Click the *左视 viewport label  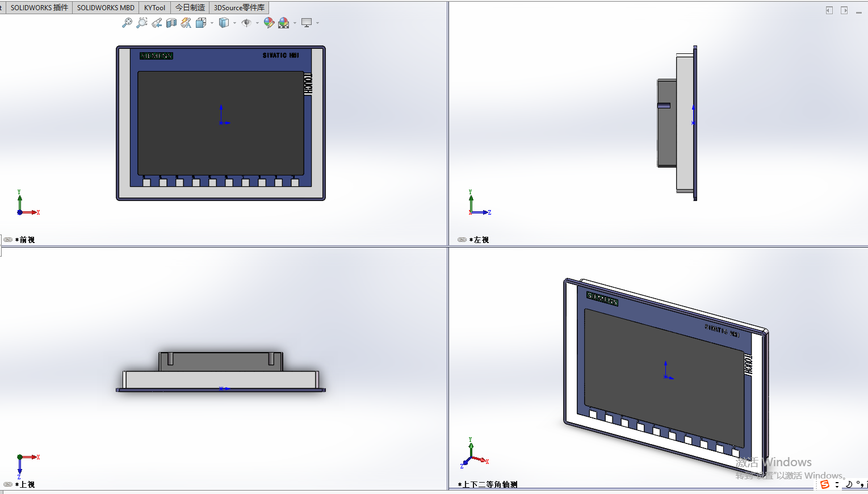479,240
